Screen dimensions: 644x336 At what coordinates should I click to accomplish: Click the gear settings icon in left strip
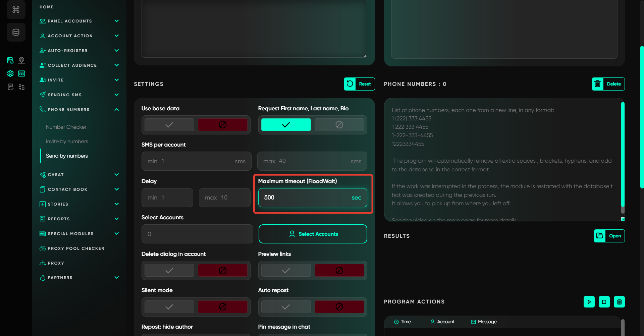coord(10,73)
